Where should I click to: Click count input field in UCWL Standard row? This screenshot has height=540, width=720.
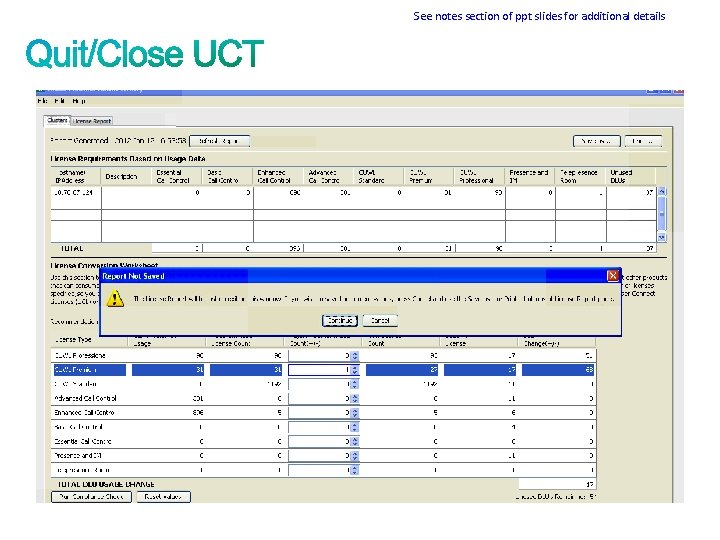tap(320, 384)
